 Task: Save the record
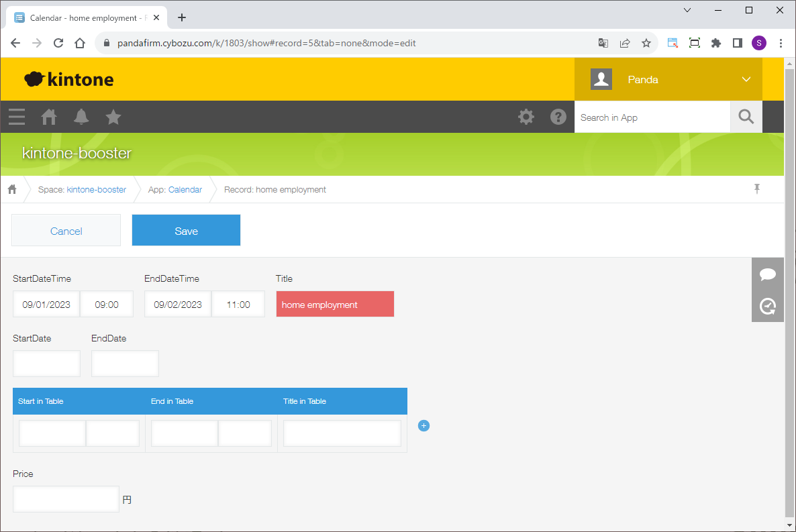pos(186,231)
